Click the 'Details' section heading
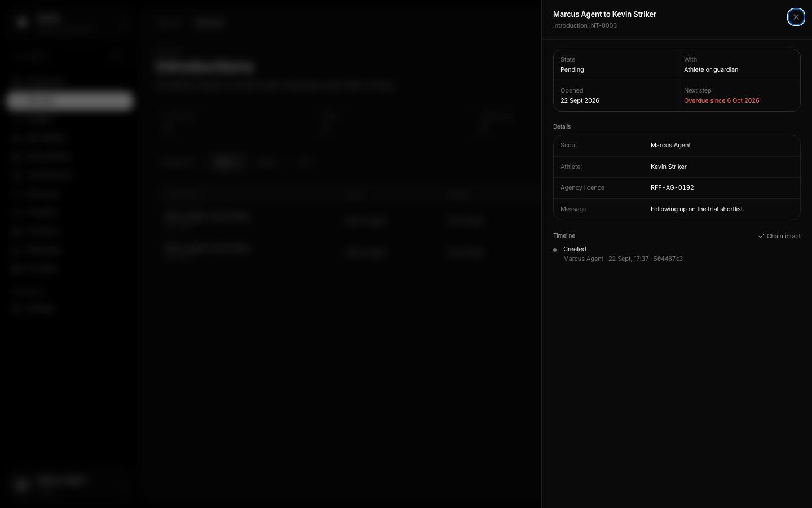Screen dimensions: 812x508 (x=562, y=126)
